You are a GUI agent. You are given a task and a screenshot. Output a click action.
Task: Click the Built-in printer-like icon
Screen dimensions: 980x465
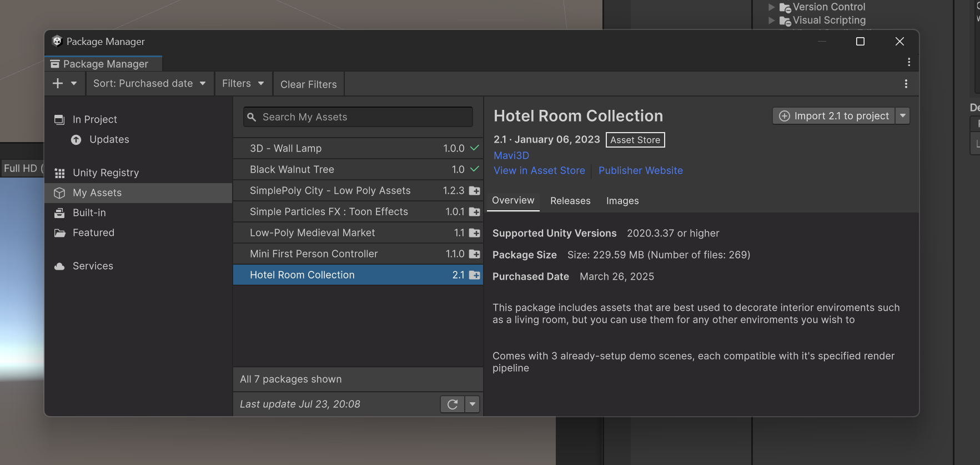(x=59, y=213)
